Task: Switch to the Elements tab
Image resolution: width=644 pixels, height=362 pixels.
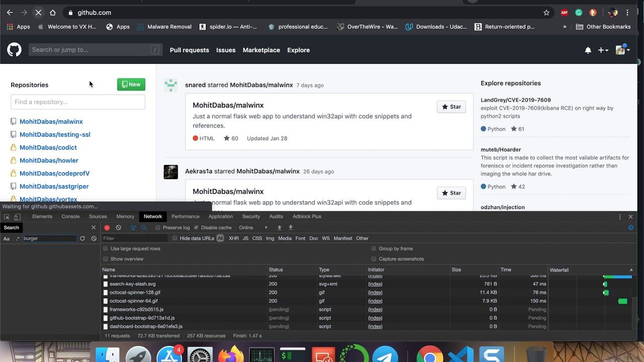Action: pos(42,217)
